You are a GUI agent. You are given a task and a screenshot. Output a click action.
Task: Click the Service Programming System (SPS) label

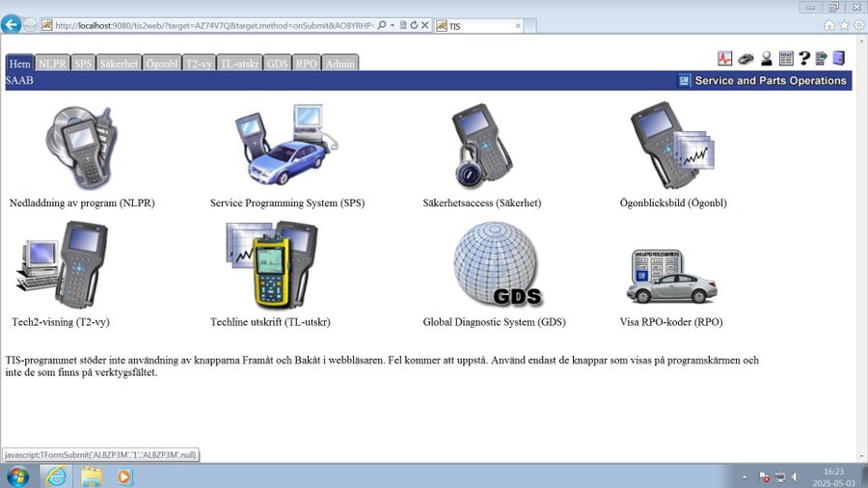click(287, 203)
